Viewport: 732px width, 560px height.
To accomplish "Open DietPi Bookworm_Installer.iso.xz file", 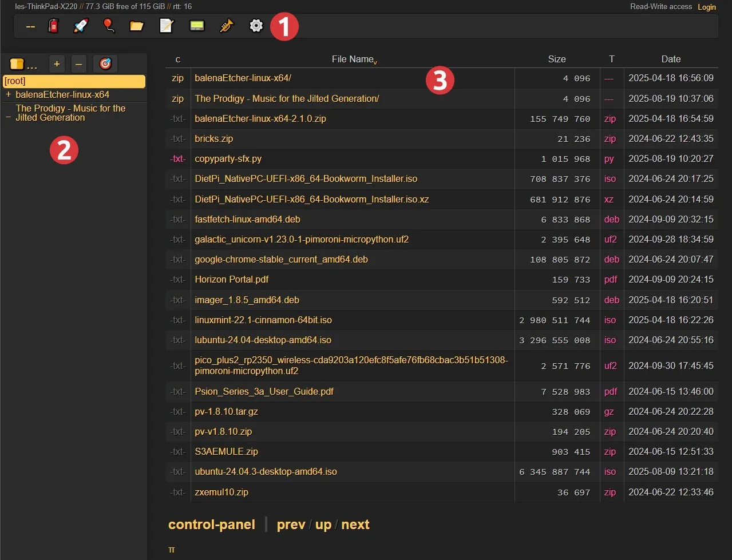I will pyautogui.click(x=312, y=200).
